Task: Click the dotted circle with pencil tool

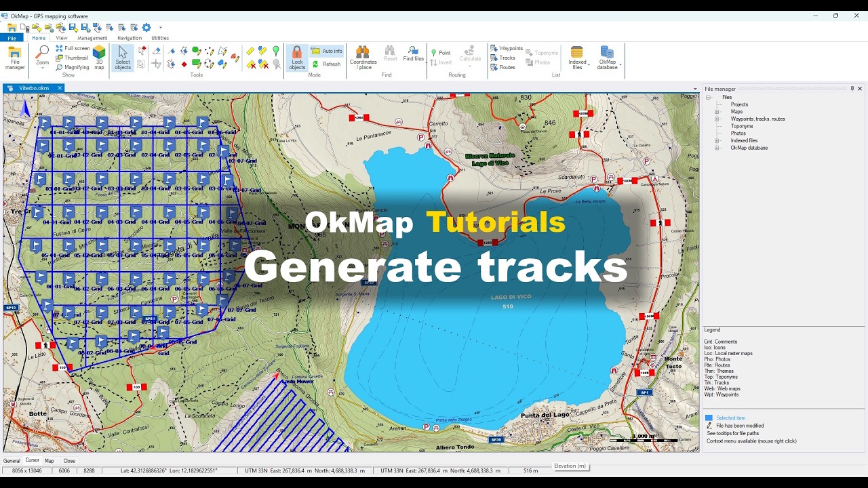Action: 210,64
